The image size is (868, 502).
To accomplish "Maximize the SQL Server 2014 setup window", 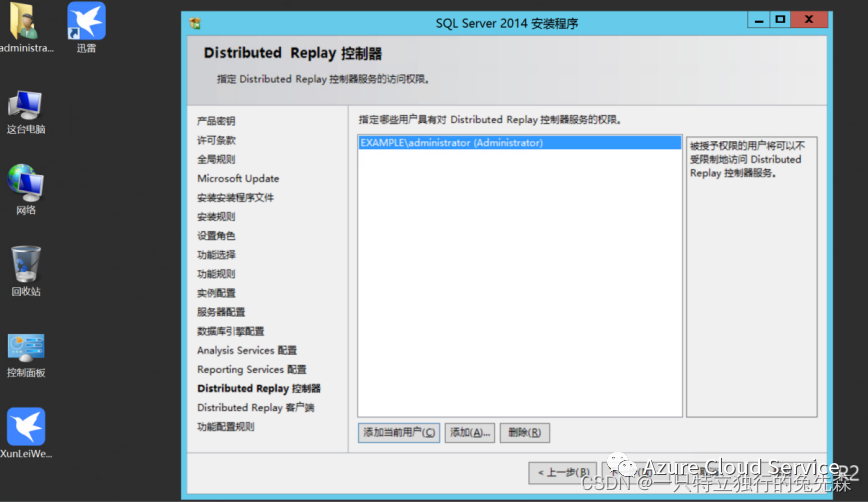I will coord(781,20).
